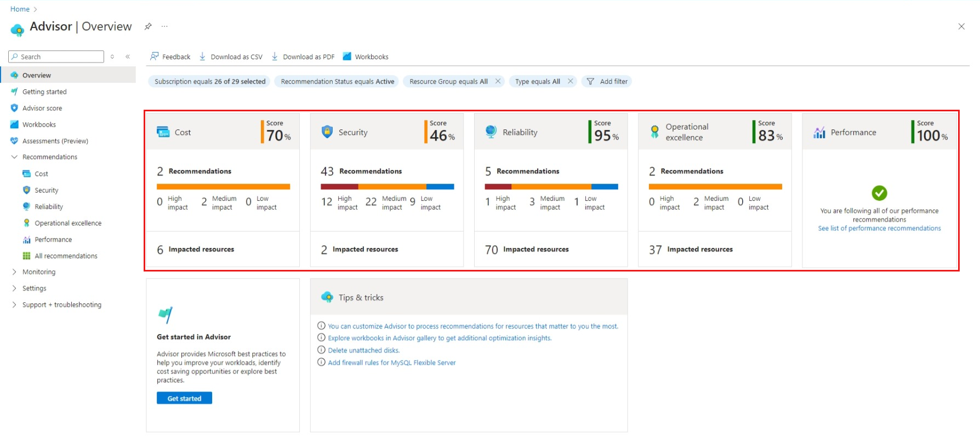Screen dimensions: 980x441
Task: Remove the Type equals All filter
Action: (570, 81)
